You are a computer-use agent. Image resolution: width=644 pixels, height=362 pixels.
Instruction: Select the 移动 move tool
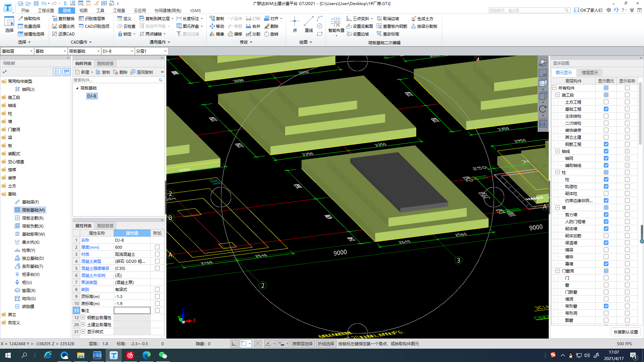(217, 26)
